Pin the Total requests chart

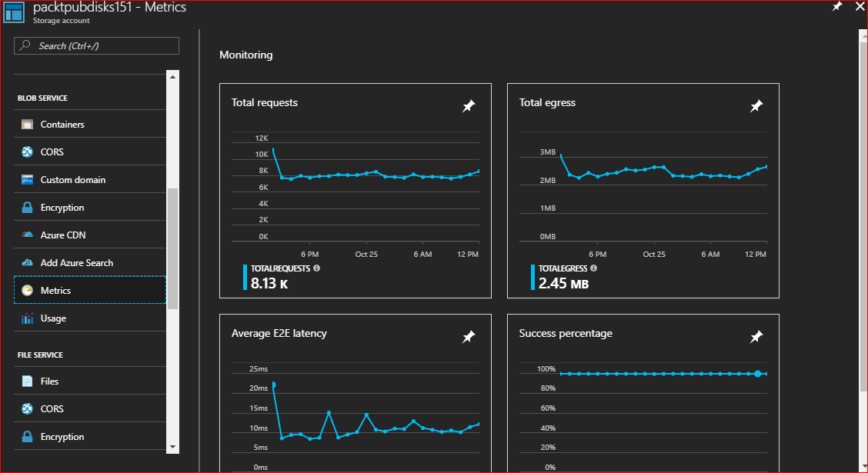pyautogui.click(x=469, y=105)
